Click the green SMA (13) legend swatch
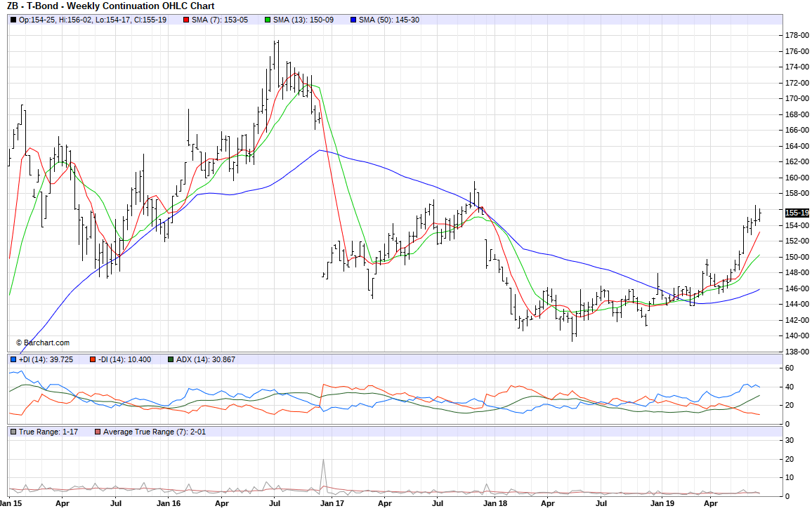 point(268,20)
